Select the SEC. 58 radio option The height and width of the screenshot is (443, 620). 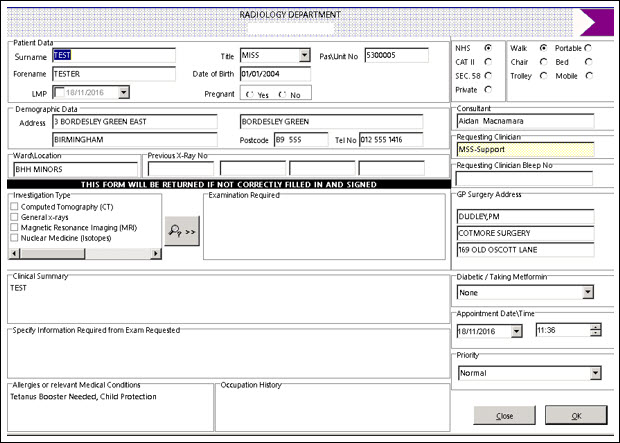pos(488,76)
